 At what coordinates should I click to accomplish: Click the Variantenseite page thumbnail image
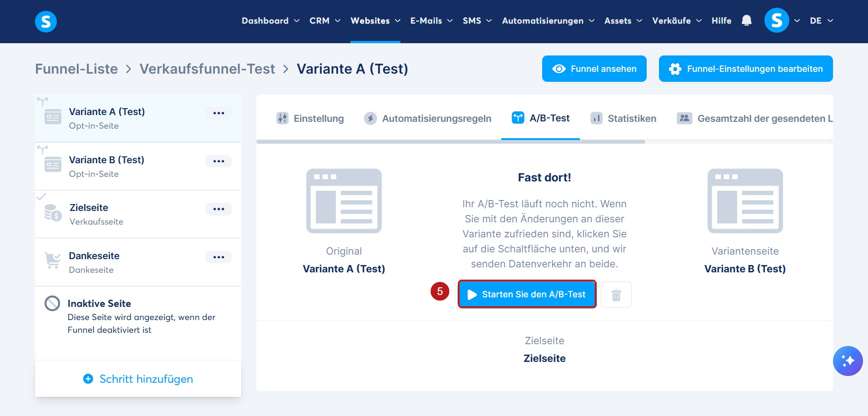click(x=745, y=201)
